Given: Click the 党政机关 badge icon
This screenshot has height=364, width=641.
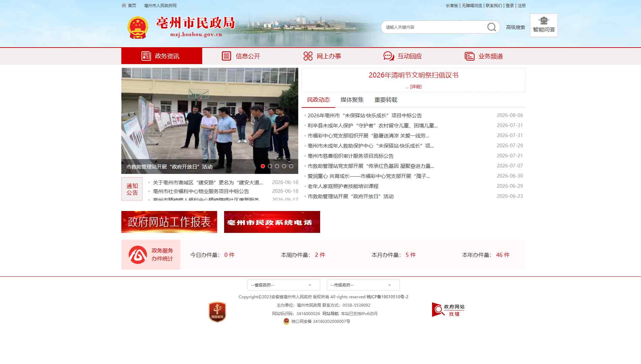Looking at the screenshot, I should (217, 312).
